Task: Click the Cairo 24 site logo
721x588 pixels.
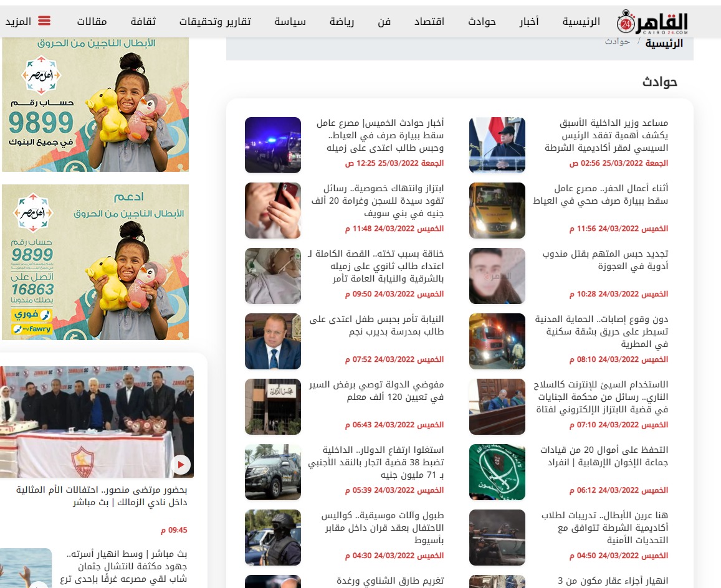Action: [654, 22]
